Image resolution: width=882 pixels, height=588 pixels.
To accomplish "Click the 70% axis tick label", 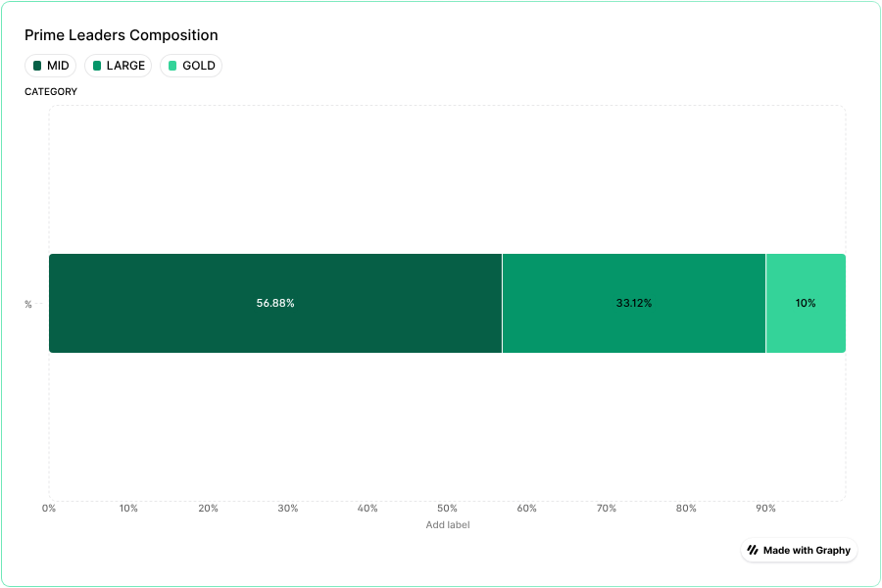I will [x=607, y=509].
